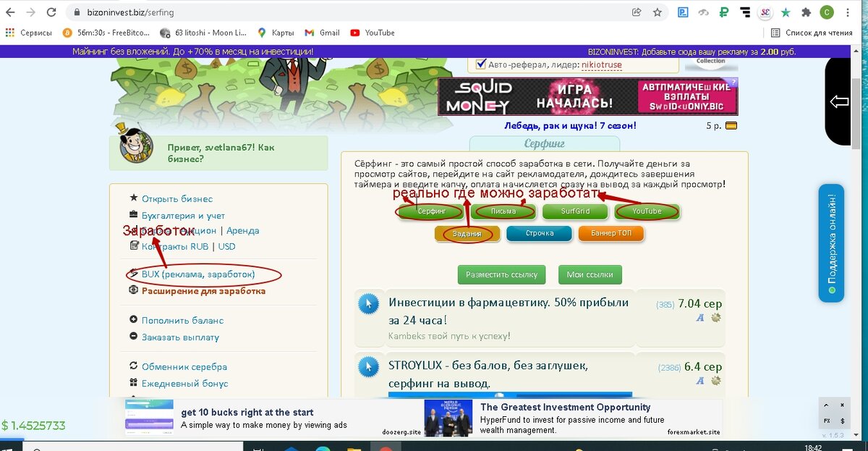868x451 pixels.
Task: Click the share page icon in address bar
Action: [637, 12]
